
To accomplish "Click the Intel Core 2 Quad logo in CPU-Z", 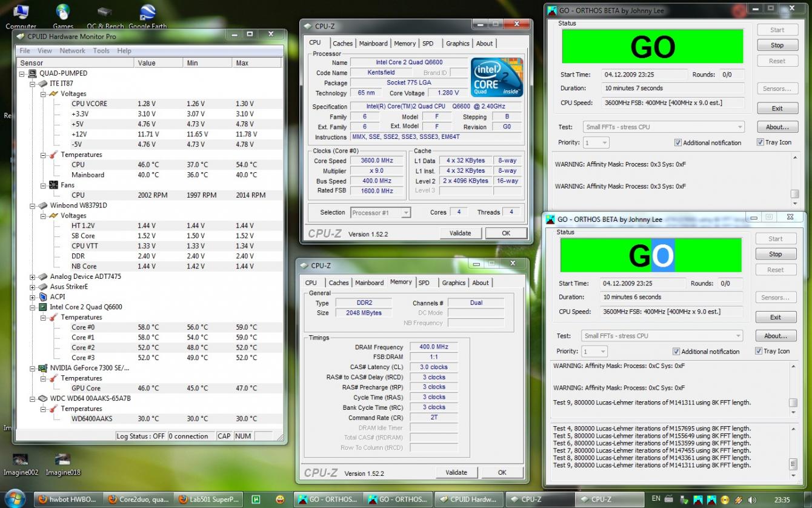I will tap(497, 76).
